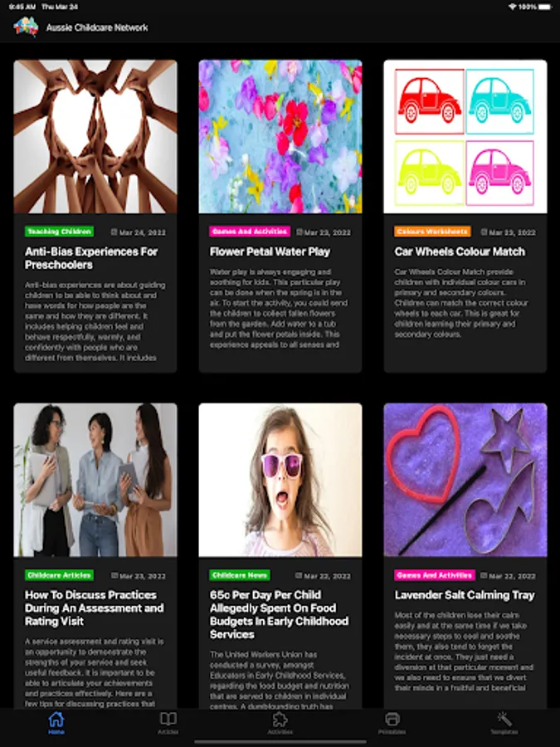Open the Templates magic wand icon
The width and height of the screenshot is (560, 747).
pos(504,719)
